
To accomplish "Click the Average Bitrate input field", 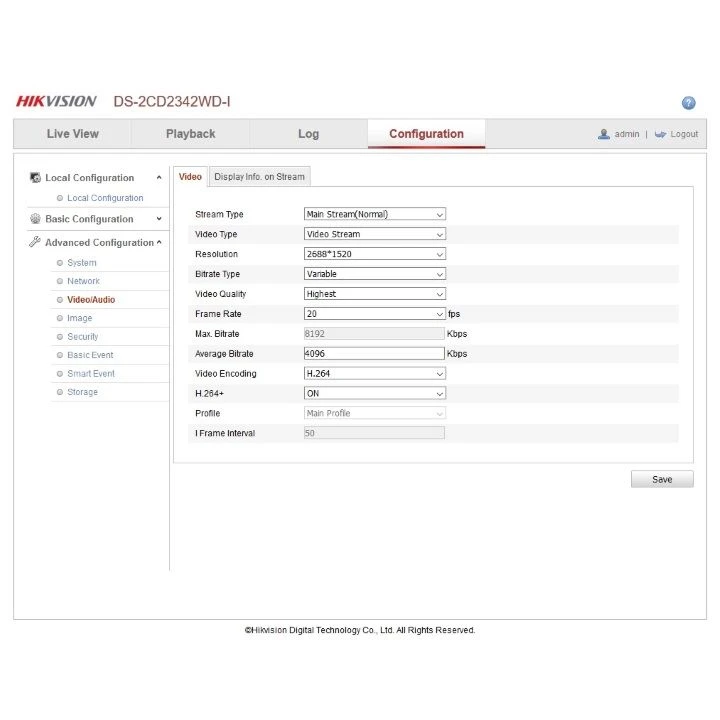I will click(x=374, y=353).
